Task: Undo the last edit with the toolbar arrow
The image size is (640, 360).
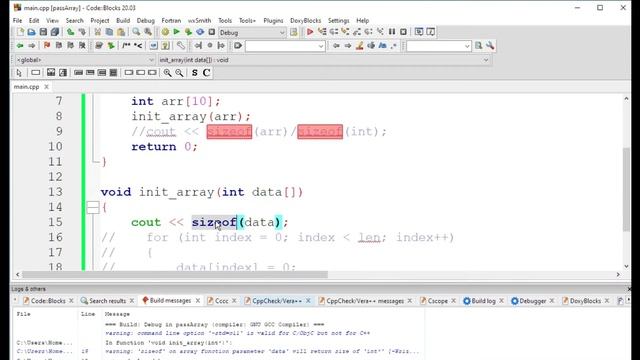Action: [71, 32]
